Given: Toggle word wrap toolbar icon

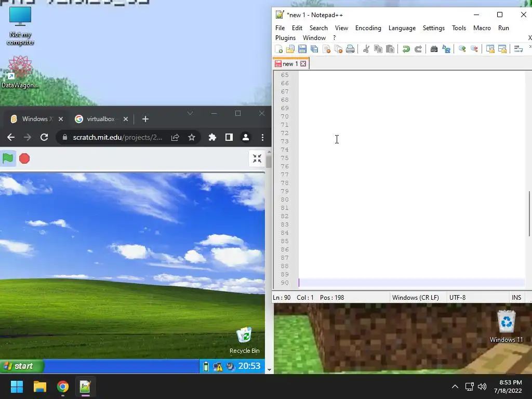Looking at the screenshot, I should [518, 49].
